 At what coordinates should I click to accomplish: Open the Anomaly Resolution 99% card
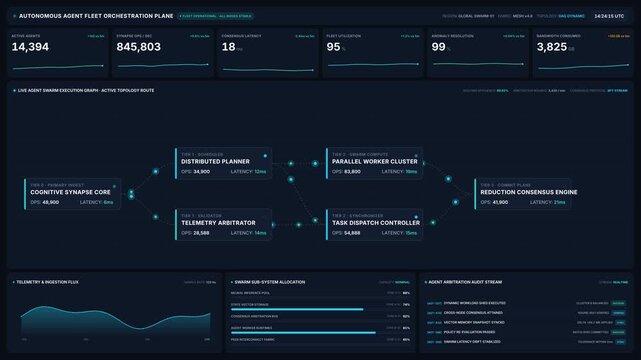tap(478, 53)
